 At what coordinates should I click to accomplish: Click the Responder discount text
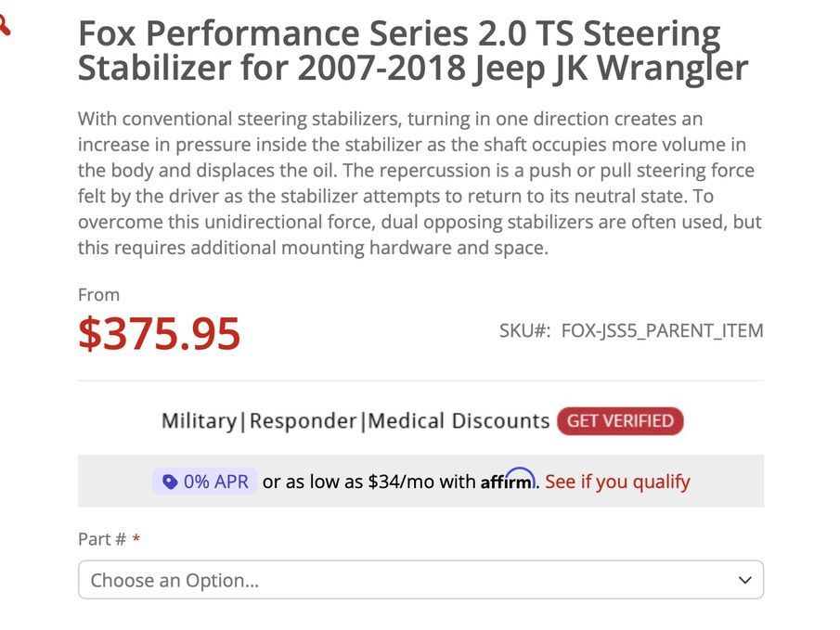coord(303,421)
